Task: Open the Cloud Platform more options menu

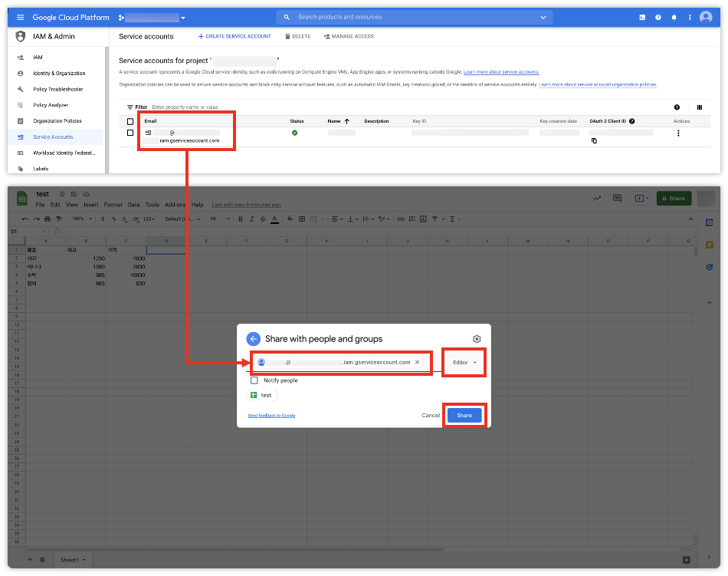Action: 690,17
